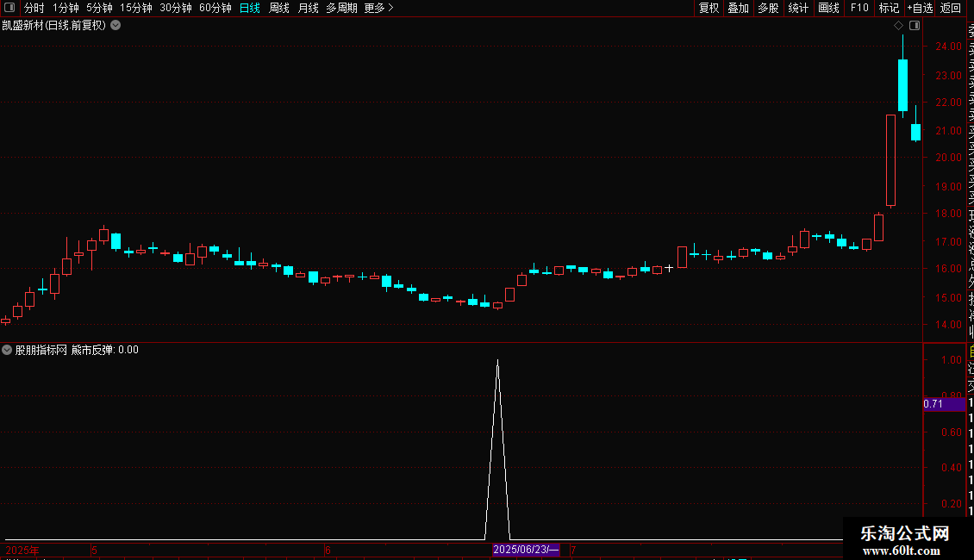Click the 标记 mark button
Viewport: 974px width, 560px height.
(x=889, y=8)
